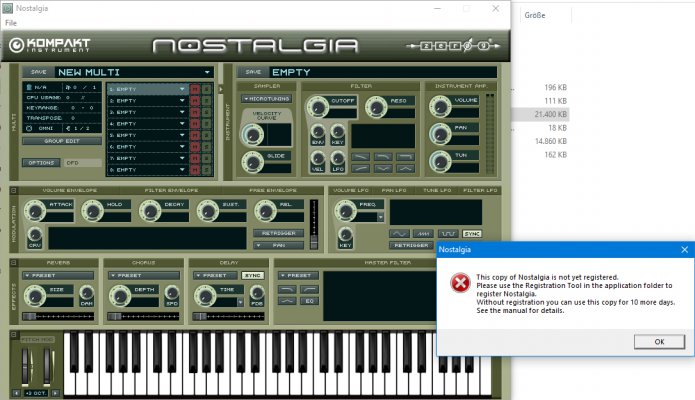
Task: Click the octave down arrow below pitch wheel
Action: coord(16,393)
